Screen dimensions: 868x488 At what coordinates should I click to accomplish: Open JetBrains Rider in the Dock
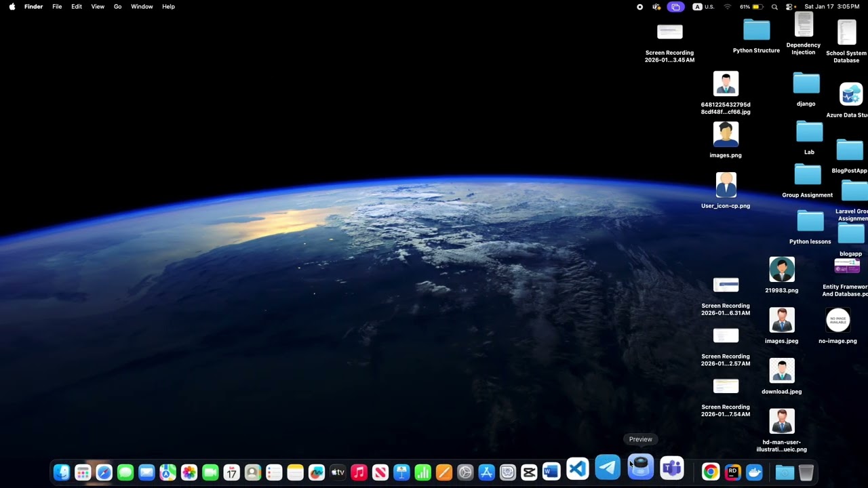pyautogui.click(x=732, y=472)
